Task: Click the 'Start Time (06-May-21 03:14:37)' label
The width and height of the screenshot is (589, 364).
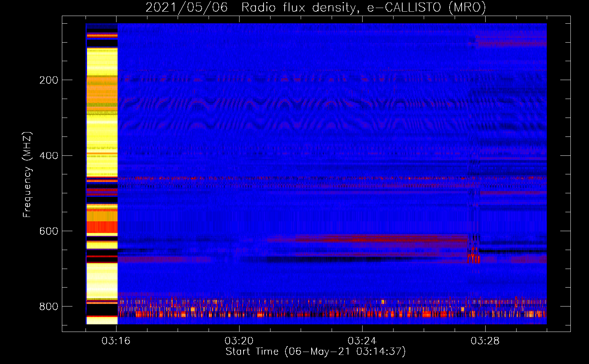Action: click(x=316, y=352)
